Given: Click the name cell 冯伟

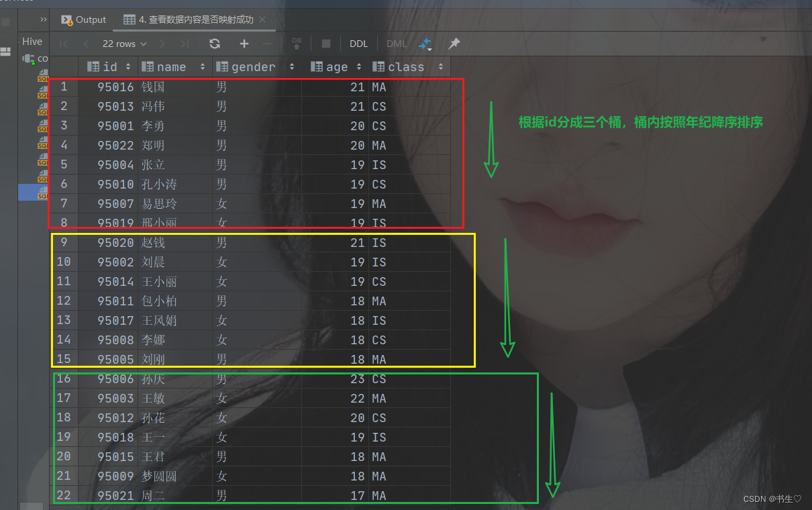Looking at the screenshot, I should tap(175, 106).
